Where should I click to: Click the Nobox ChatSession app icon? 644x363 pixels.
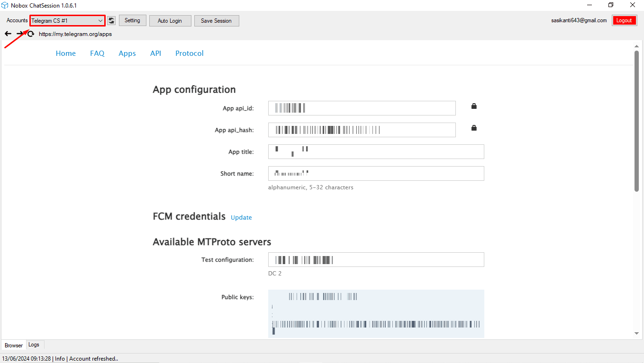click(5, 5)
